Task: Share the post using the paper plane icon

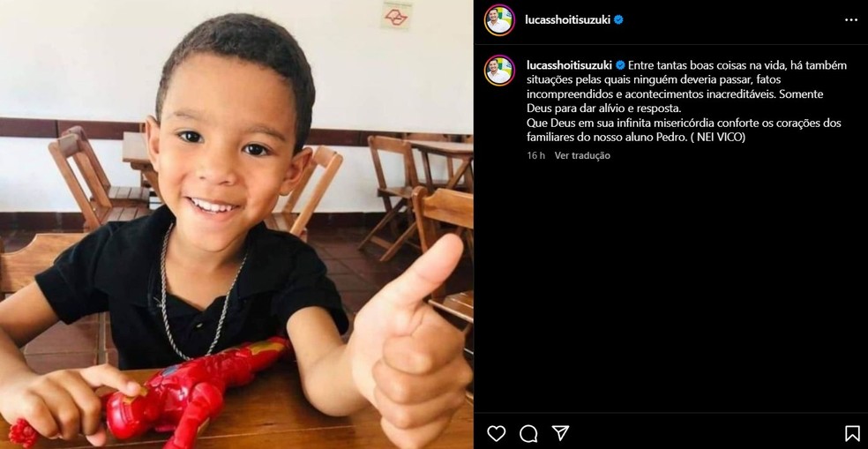Action: click(560, 432)
